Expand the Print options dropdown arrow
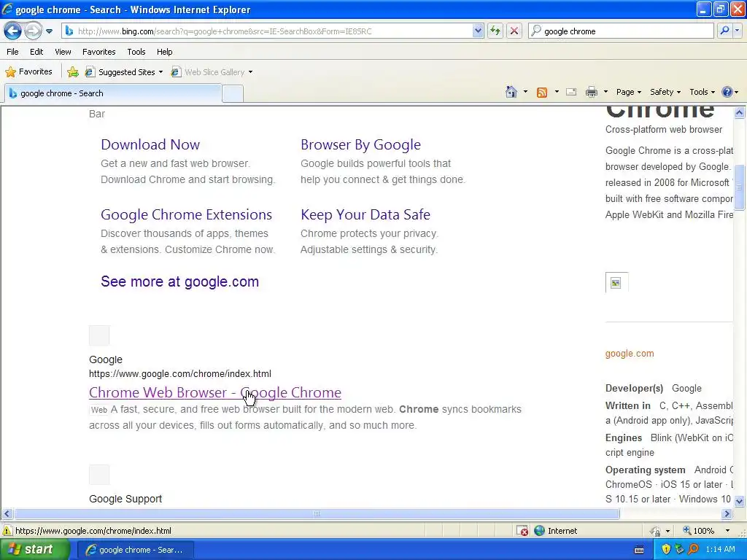The width and height of the screenshot is (747, 560). (605, 92)
